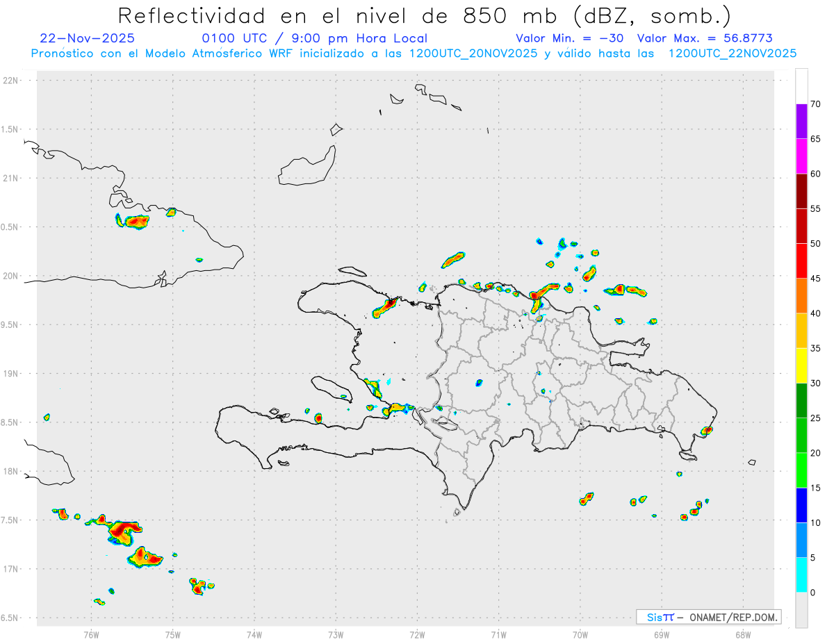The width and height of the screenshot is (834, 644).
Task: Click the '1200UTC_22NOV2025' valid-until time
Action: pos(732,53)
